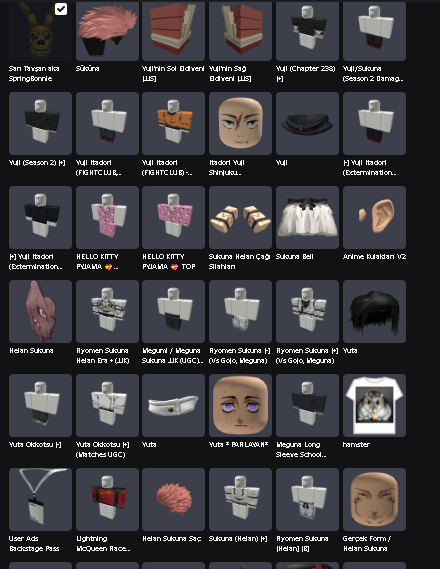440x569 pixels.
Task: Choose the User Ads Backstage Pass lanyard
Action: 40,499
